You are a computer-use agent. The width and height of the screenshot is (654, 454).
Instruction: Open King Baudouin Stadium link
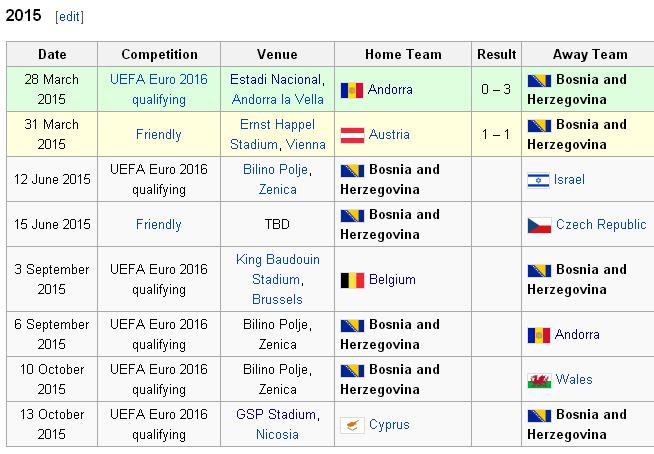coord(277,269)
